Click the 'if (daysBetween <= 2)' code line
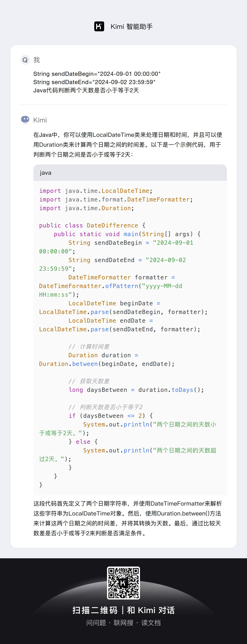 pyautogui.click(x=111, y=416)
